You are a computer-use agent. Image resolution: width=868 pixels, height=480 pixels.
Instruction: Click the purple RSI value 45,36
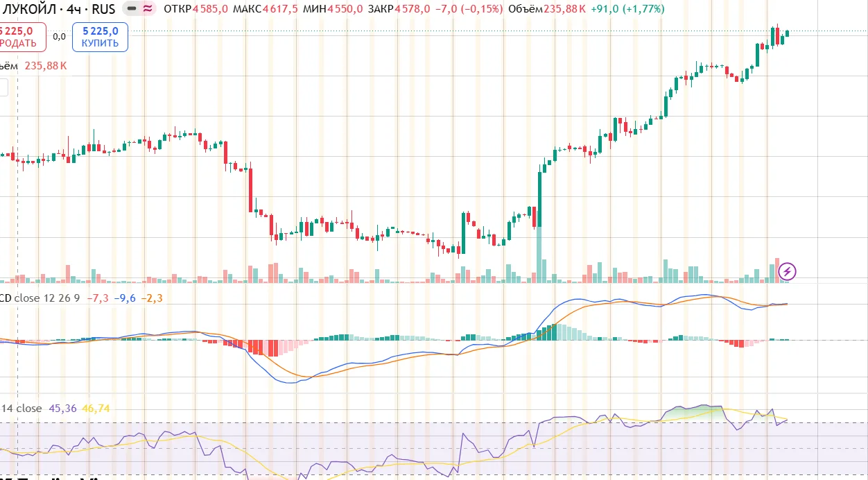pyautogui.click(x=62, y=409)
